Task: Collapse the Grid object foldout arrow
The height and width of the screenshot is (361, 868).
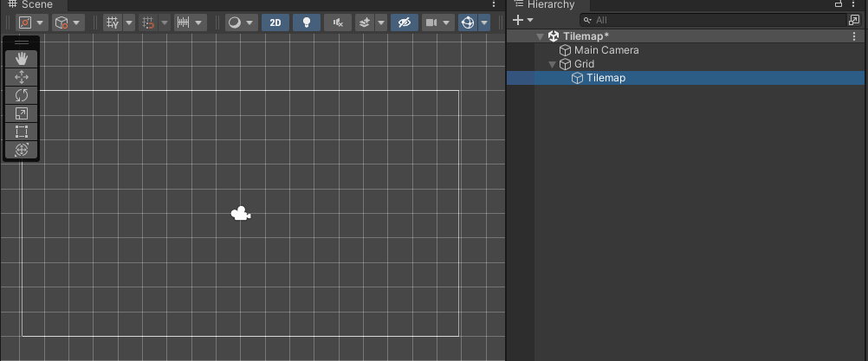Action: 552,65
